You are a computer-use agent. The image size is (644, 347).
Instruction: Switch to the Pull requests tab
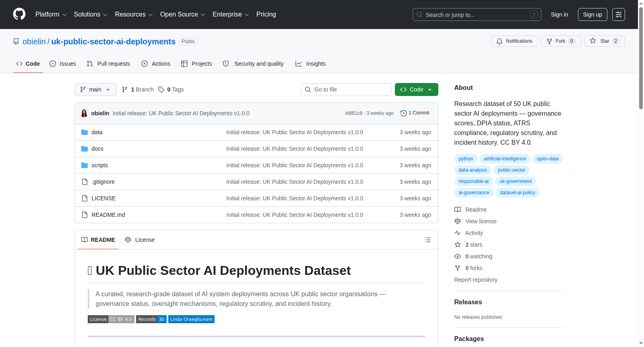[108, 64]
